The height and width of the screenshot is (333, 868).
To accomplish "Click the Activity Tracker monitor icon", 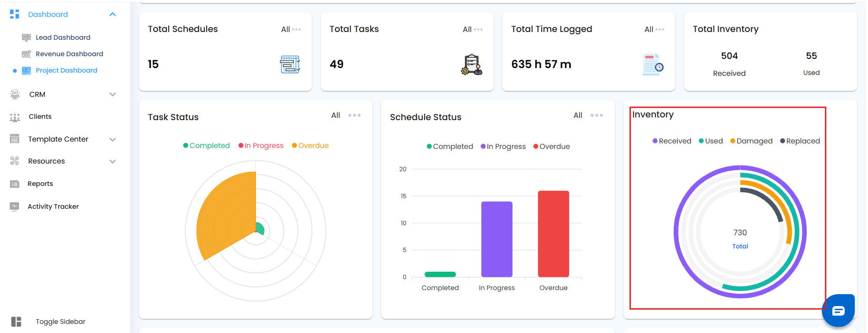I will [x=15, y=206].
